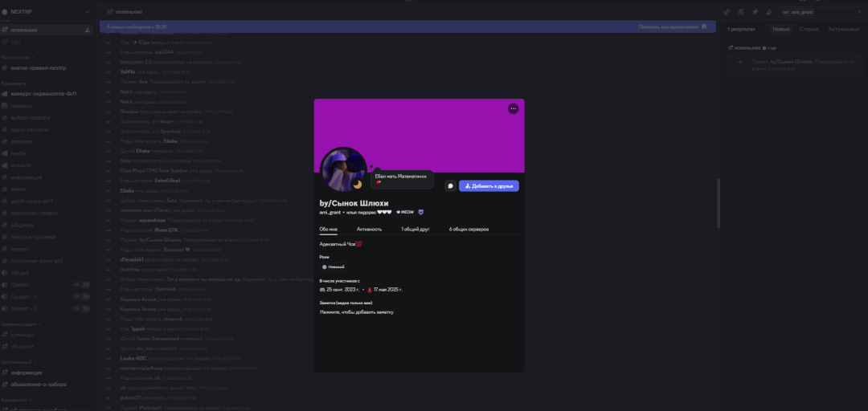This screenshot has height=411, width=868.
Task: Open the 6 общих серверов tab
Action: pyautogui.click(x=469, y=229)
